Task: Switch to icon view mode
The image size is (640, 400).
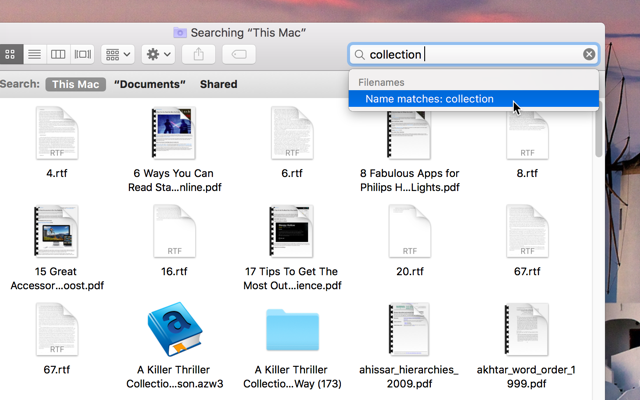Action: click(10, 54)
